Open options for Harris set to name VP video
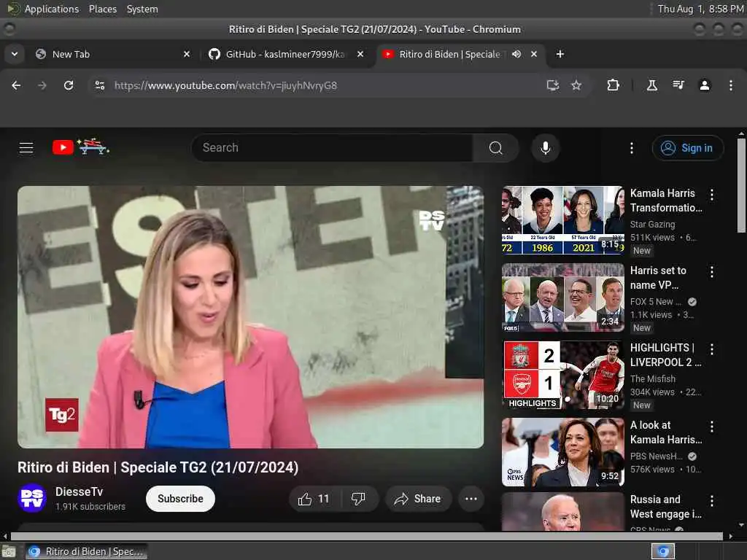The height and width of the screenshot is (560, 747). (712, 272)
